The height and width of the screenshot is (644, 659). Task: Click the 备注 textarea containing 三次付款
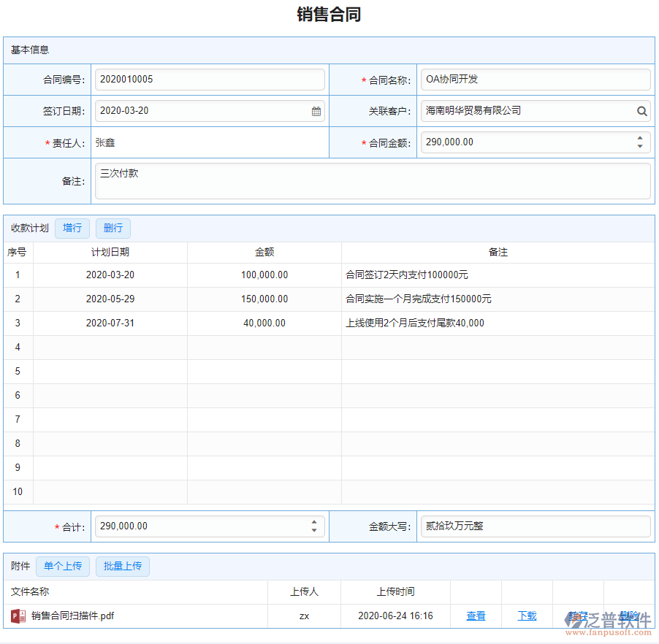coord(373,181)
